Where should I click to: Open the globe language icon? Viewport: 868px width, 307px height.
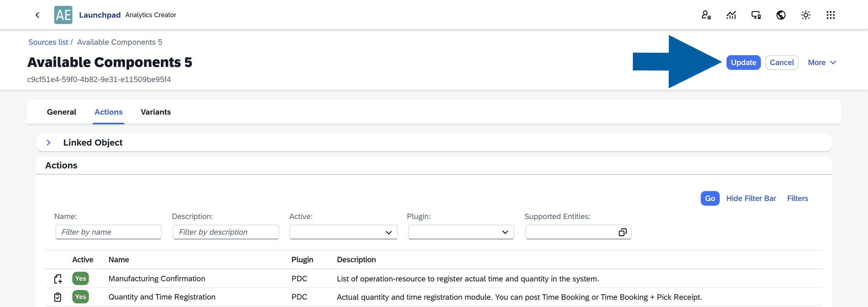(781, 15)
